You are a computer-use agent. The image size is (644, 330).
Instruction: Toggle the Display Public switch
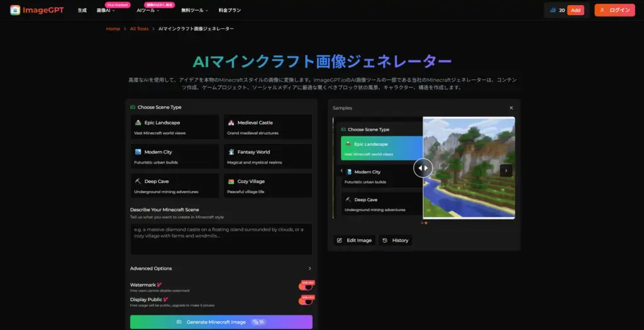tap(306, 301)
